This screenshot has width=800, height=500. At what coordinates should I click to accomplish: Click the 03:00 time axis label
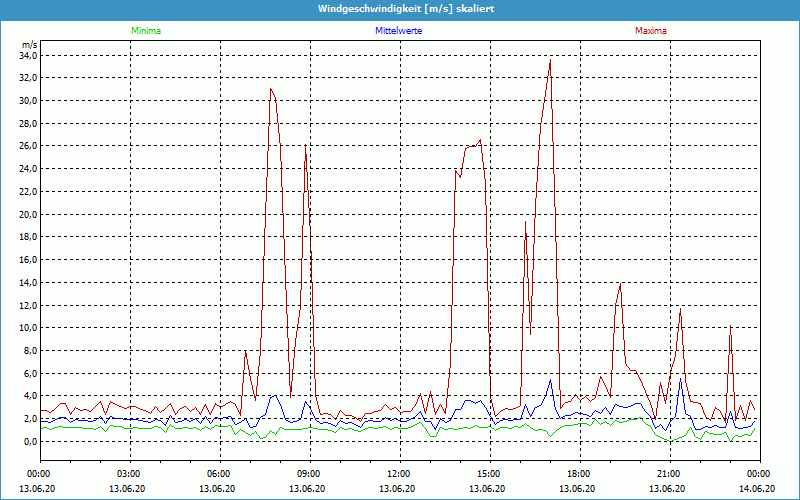coord(128,473)
